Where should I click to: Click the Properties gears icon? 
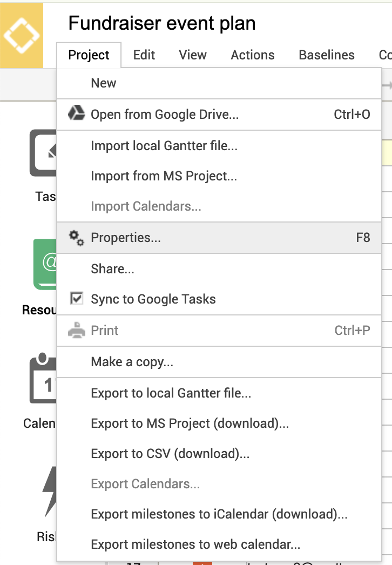tap(76, 238)
